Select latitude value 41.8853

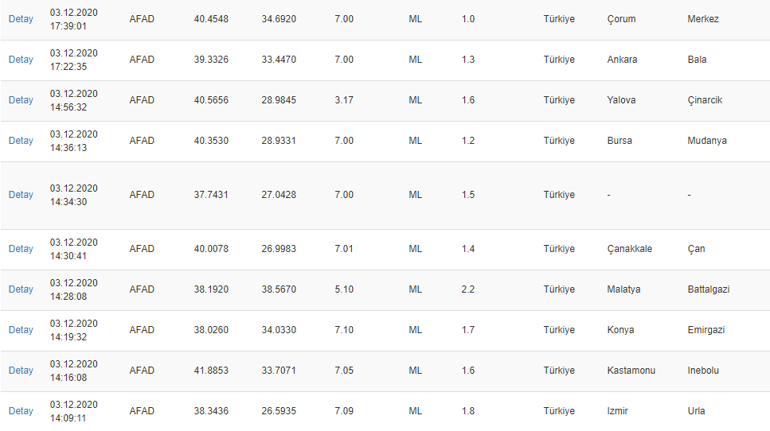[x=211, y=370]
